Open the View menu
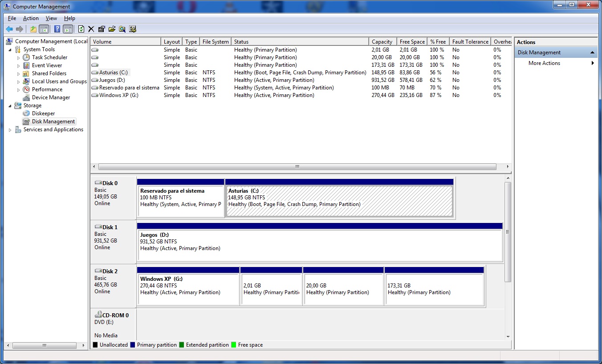This screenshot has height=364, width=602. click(51, 18)
